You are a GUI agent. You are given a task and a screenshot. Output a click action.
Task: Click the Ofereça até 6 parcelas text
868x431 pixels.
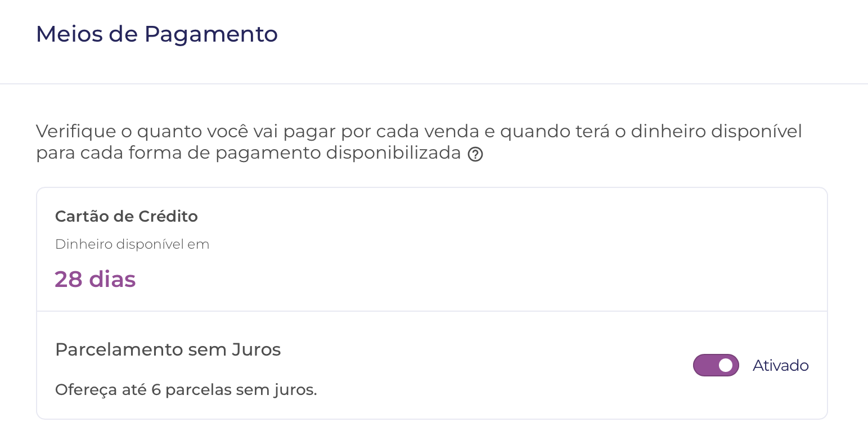pyautogui.click(x=186, y=390)
